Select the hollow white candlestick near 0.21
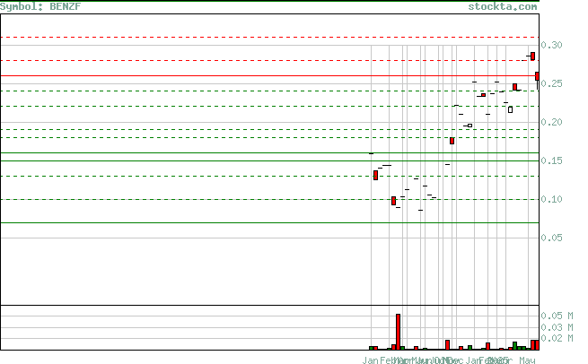Screen dimensions: 588x364 coord(511,109)
